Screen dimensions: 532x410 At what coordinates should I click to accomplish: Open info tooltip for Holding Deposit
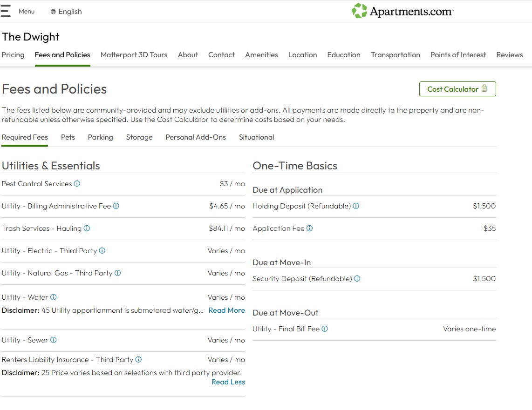point(356,206)
